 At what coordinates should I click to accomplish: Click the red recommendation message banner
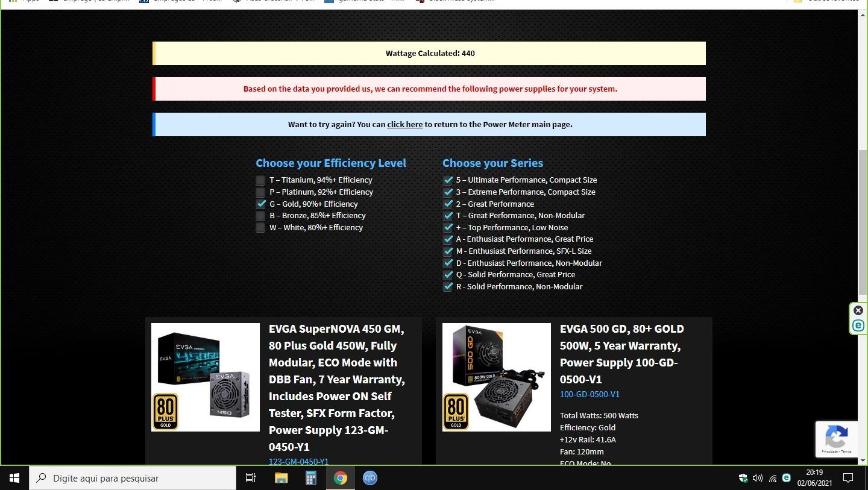coord(429,89)
